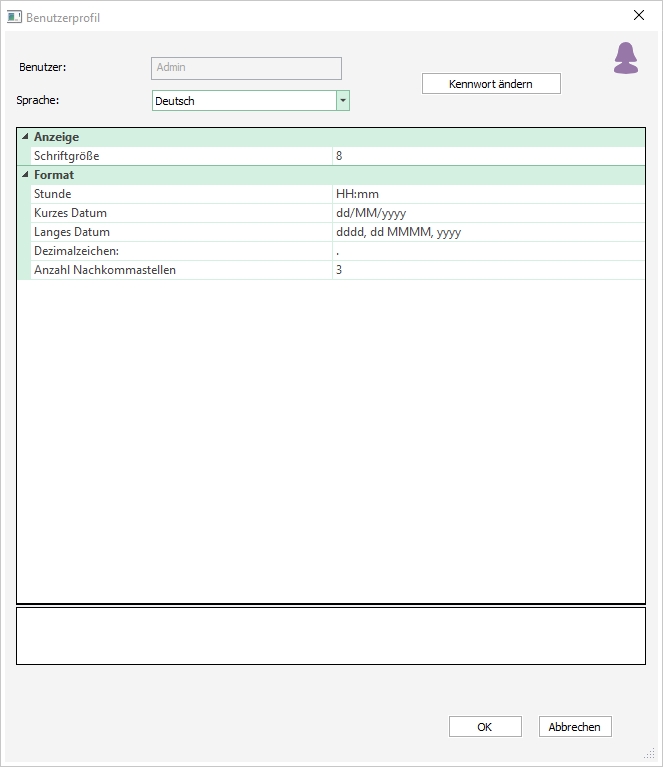This screenshot has width=663, height=767.
Task: Click the Benutzer field showing Admin
Action: 246,68
